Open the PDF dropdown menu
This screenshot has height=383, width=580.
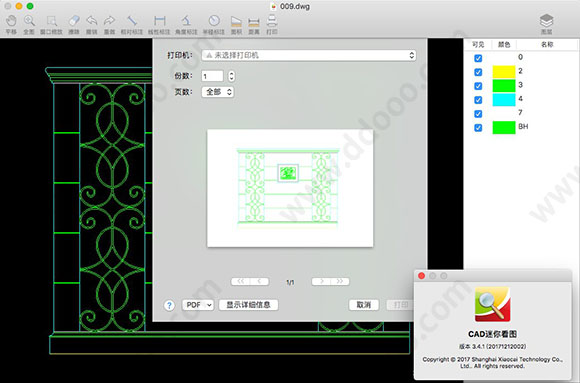[198, 305]
